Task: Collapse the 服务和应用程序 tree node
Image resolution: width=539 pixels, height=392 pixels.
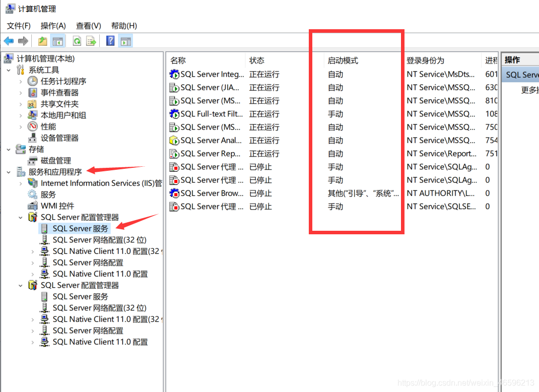Action: pyautogui.click(x=9, y=172)
